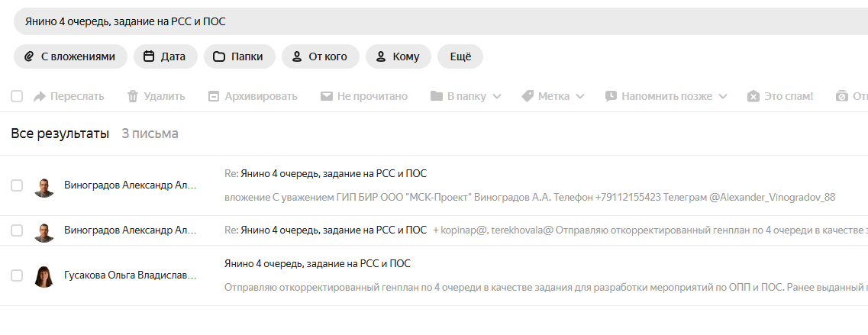Toggle the select-all checkbox in the toolbar
Screen dimensions: 868x335
coord(17,96)
